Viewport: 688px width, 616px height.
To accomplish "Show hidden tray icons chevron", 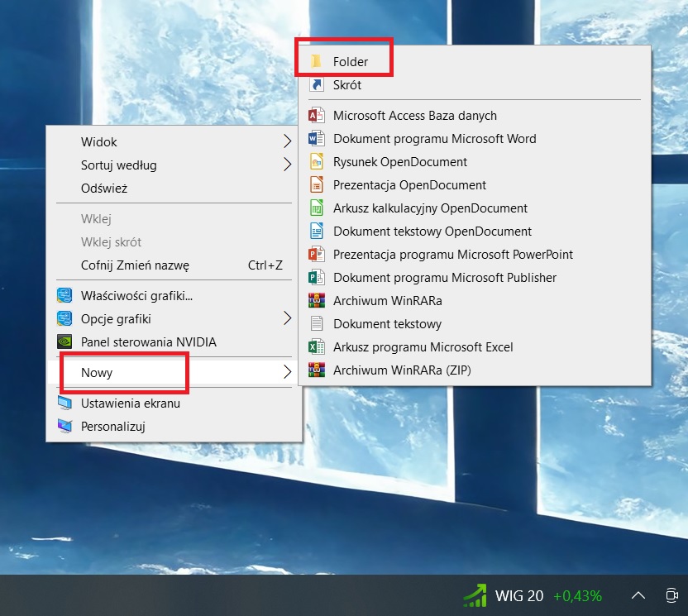I will (x=638, y=595).
